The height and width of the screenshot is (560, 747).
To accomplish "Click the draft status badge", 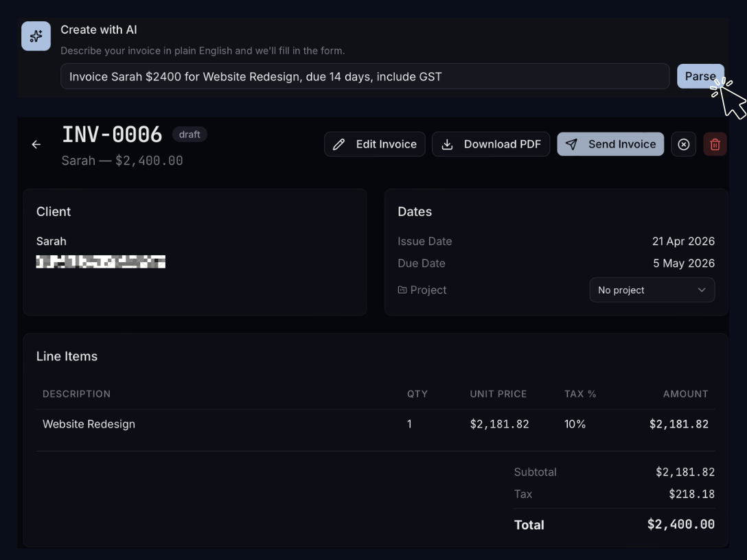I will pyautogui.click(x=189, y=135).
